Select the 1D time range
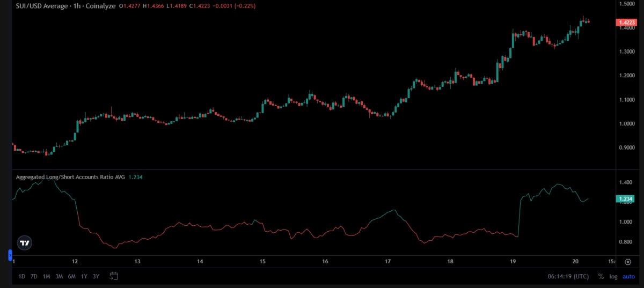The width and height of the screenshot is (644, 288). (x=21, y=276)
